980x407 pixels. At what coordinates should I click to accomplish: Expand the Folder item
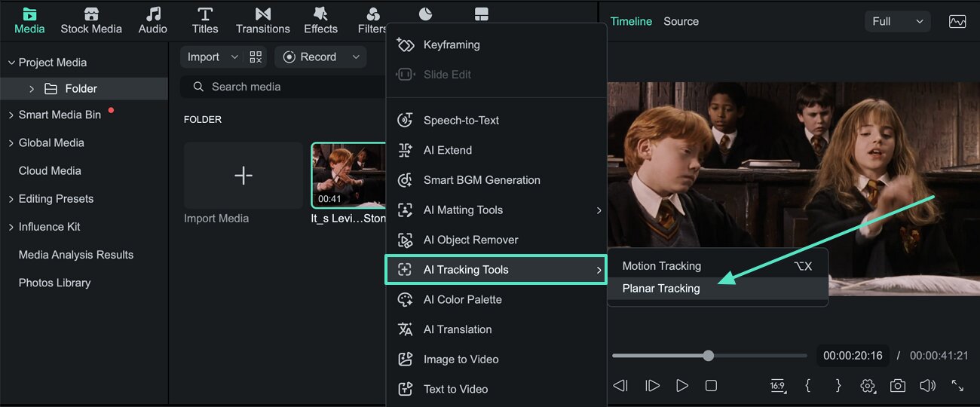click(x=32, y=89)
